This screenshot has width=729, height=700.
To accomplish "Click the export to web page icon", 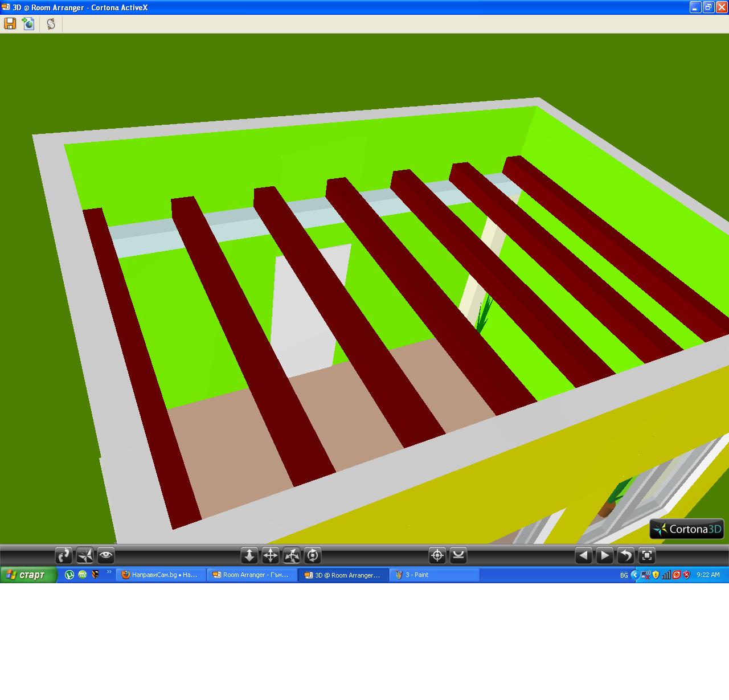I will point(28,23).
